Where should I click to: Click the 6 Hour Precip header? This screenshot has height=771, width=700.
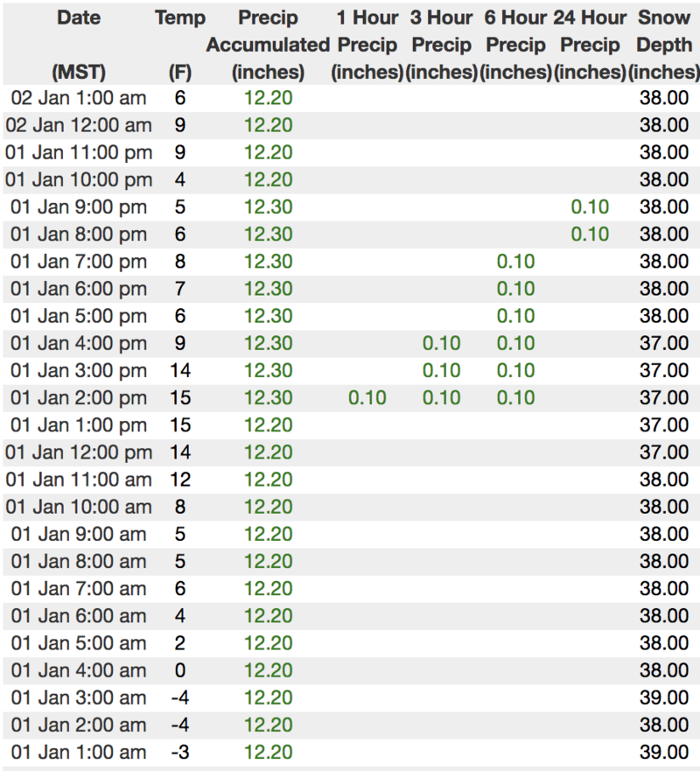[x=515, y=45]
